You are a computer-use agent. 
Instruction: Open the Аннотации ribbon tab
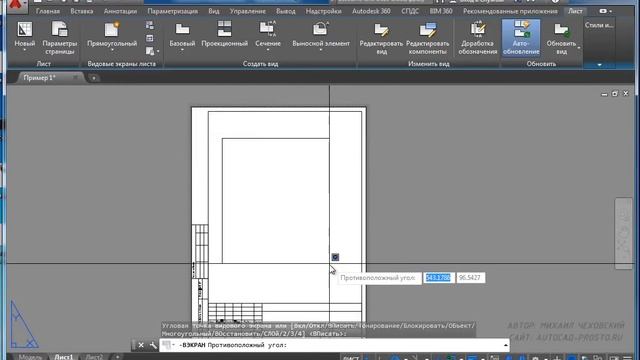[120, 11]
